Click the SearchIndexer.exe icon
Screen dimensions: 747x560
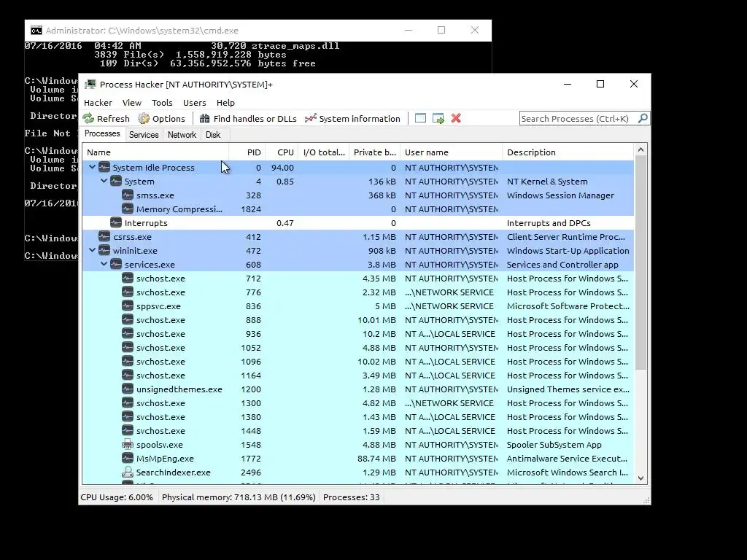point(127,472)
